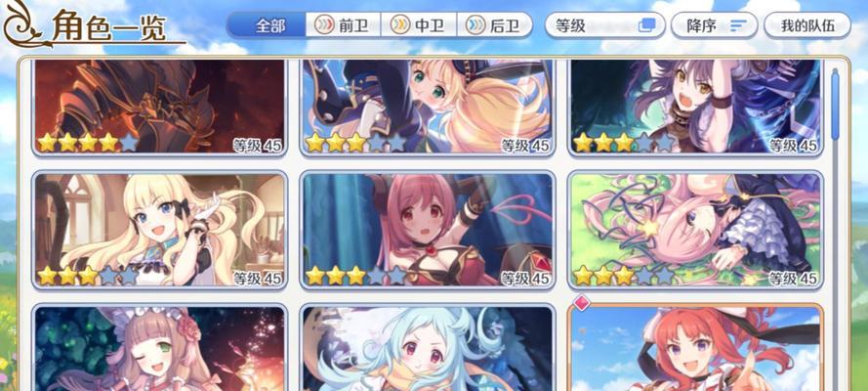Switch to the 后卫 tab

[494, 24]
